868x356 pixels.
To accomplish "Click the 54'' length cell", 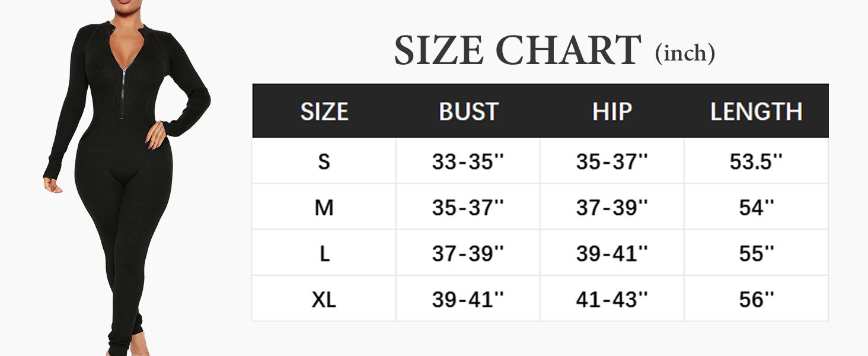I will pos(756,208).
